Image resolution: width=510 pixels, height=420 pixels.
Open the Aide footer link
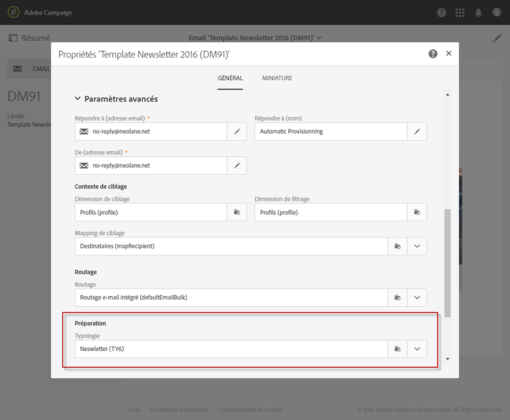pos(134,409)
